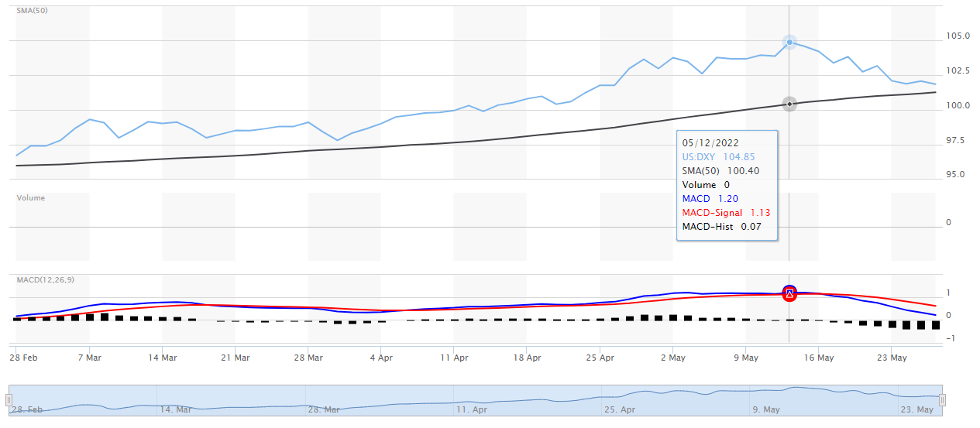Click the SMA(50) marker on gray line
980x428 pixels.
tap(789, 104)
